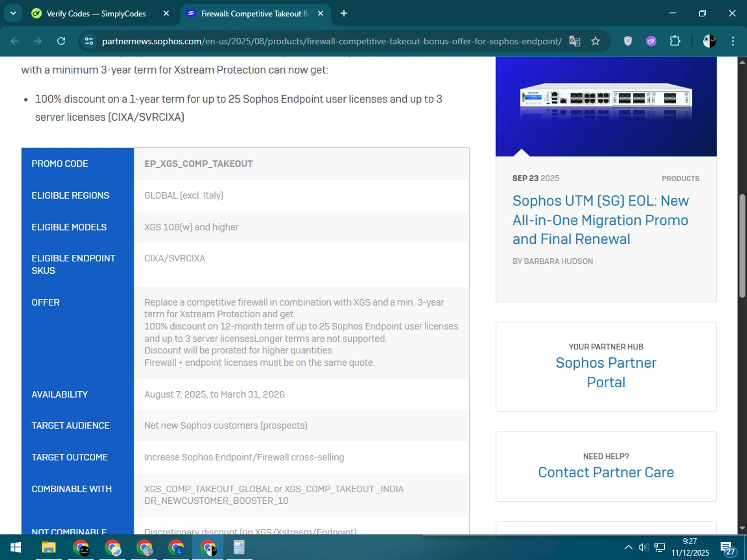Open the volume control icon

(x=643, y=548)
